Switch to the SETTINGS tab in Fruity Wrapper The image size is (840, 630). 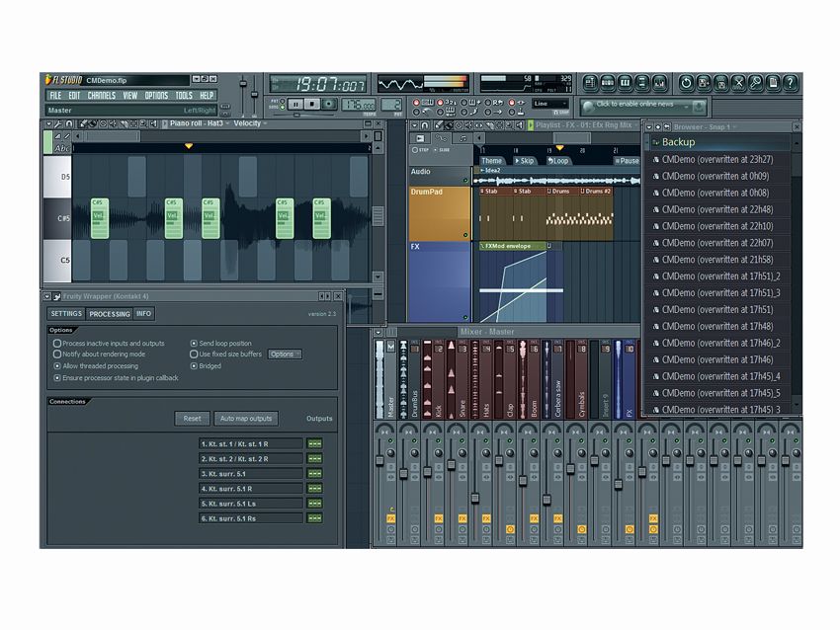tap(66, 314)
